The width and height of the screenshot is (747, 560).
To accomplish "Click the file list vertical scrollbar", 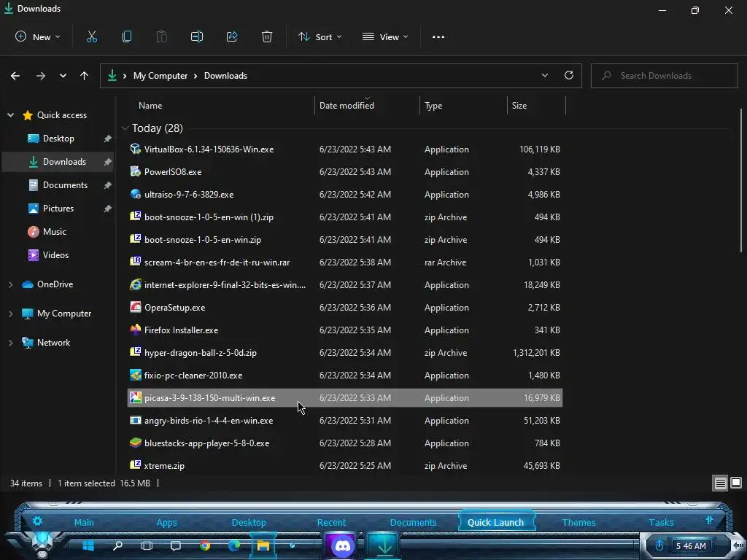I will (741, 181).
